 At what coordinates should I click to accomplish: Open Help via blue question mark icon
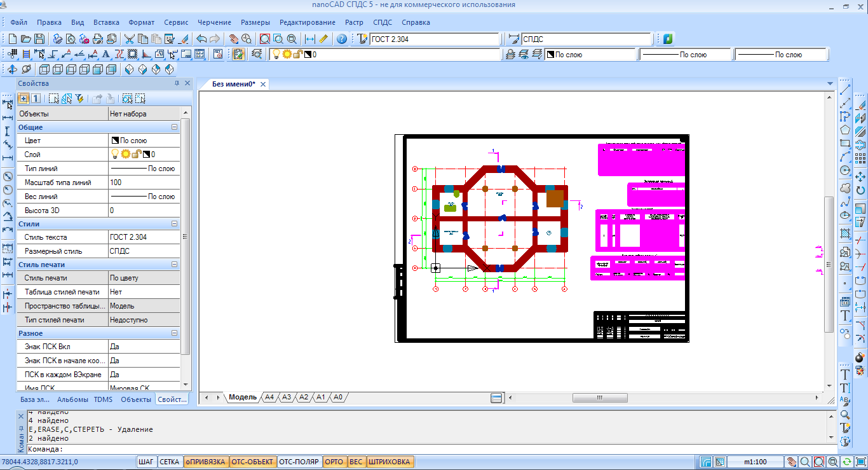point(342,39)
